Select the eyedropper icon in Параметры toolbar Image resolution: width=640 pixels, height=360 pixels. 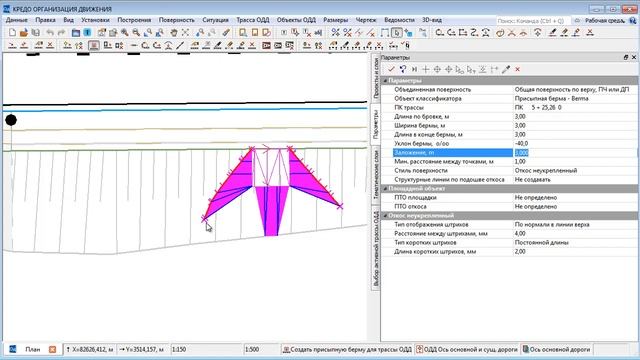click(506, 69)
